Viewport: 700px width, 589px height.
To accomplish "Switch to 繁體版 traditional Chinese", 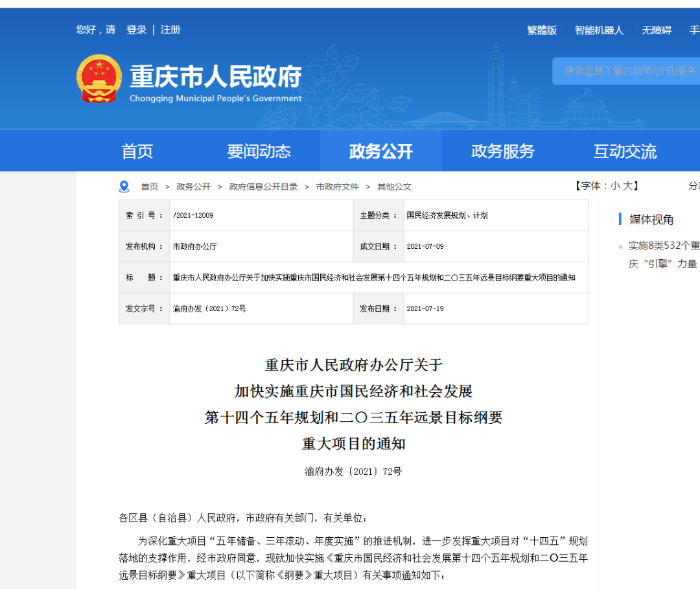I will 542,30.
